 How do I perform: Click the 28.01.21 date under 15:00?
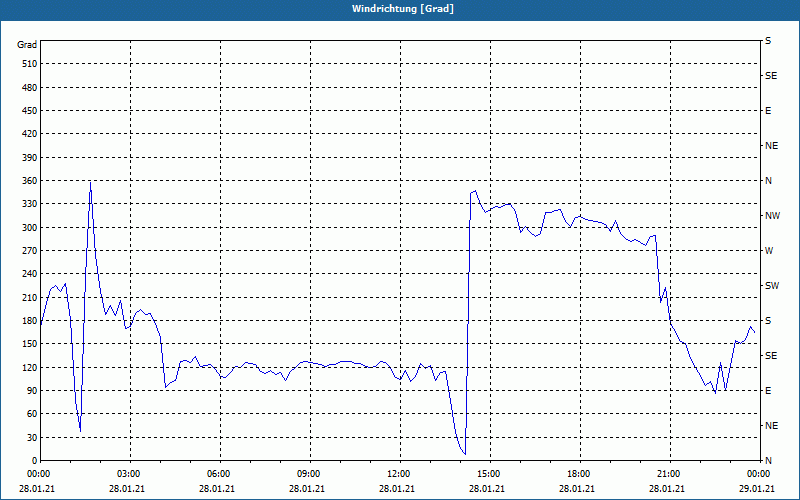pyautogui.click(x=487, y=489)
